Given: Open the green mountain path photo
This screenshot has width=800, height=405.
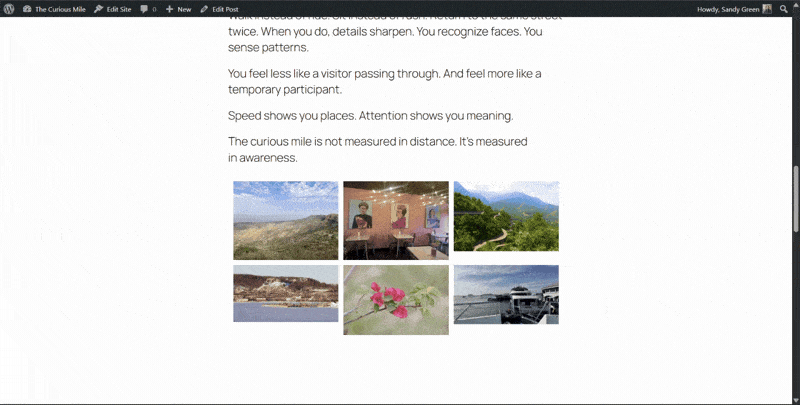Looking at the screenshot, I should pyautogui.click(x=506, y=216).
